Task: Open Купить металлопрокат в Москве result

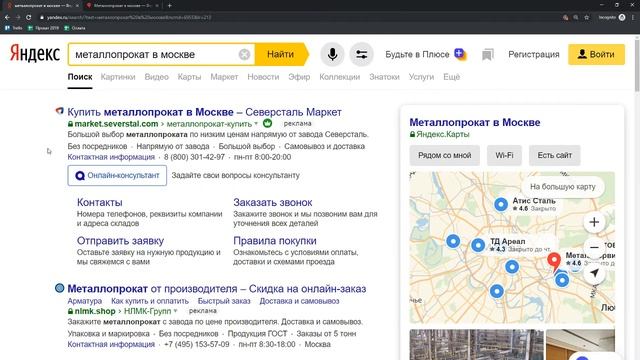Action: click(204, 112)
